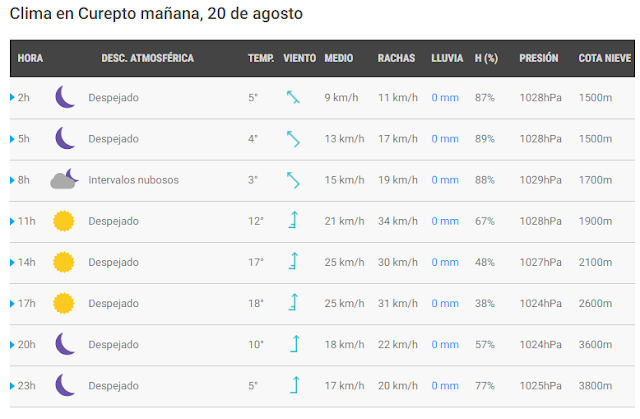The image size is (640, 419).
Task: Click the sun icon for 17h
Action: [64, 304]
